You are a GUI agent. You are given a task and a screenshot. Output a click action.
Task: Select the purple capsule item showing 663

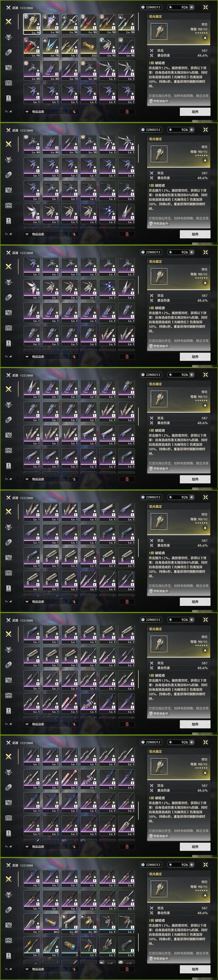coord(51,924)
